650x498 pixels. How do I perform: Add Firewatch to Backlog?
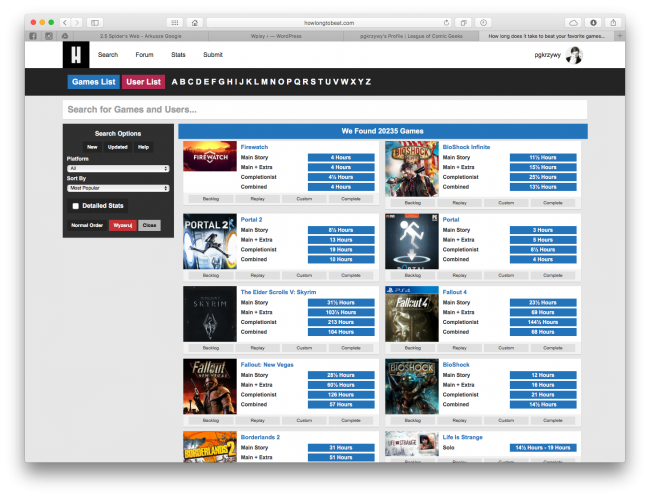(211, 199)
